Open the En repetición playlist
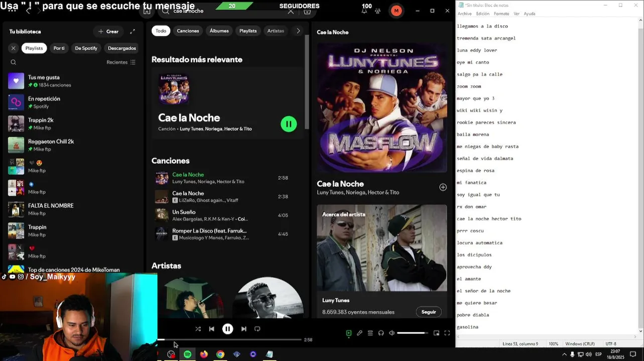Image resolution: width=644 pixels, height=361 pixels. [73, 102]
